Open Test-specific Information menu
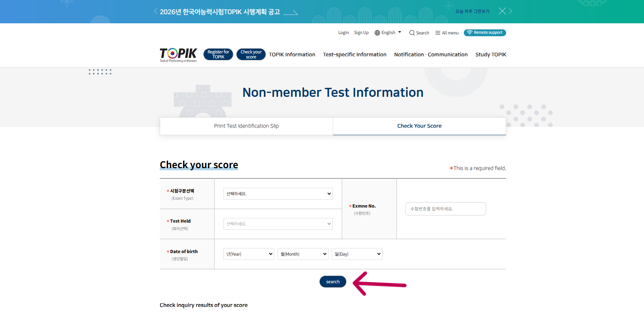This screenshot has width=644, height=318. click(x=355, y=54)
